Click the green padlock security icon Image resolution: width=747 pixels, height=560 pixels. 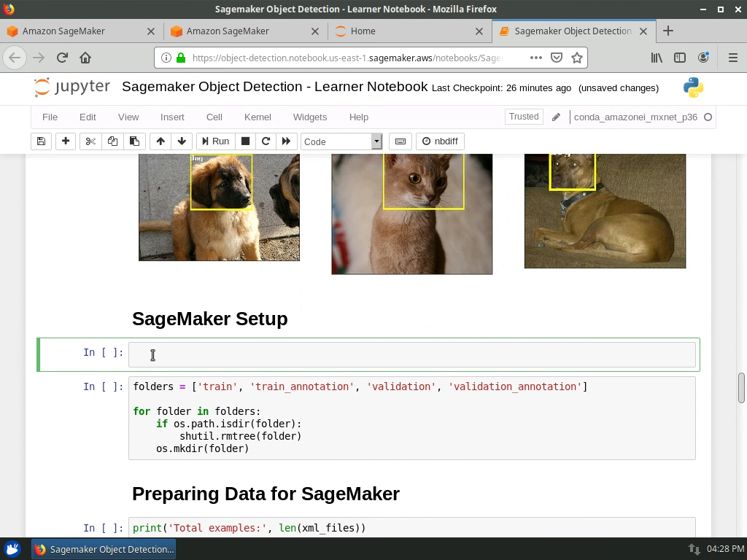tap(181, 58)
